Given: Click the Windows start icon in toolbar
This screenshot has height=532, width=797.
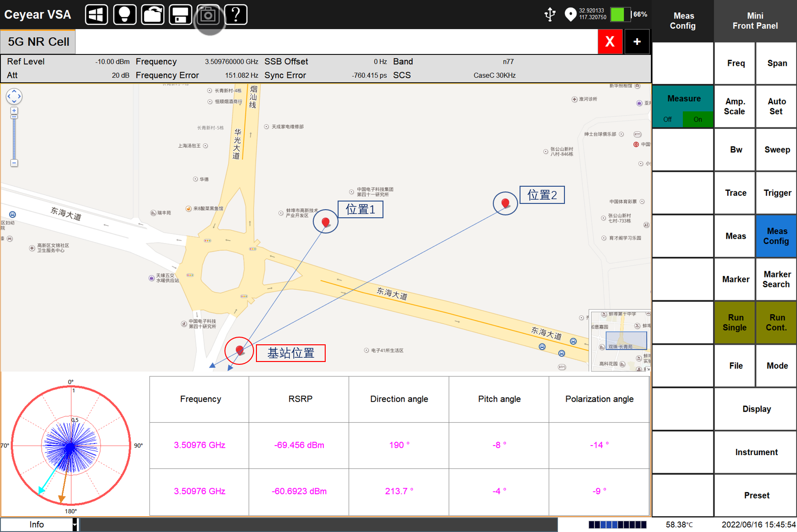Looking at the screenshot, I should click(96, 15).
